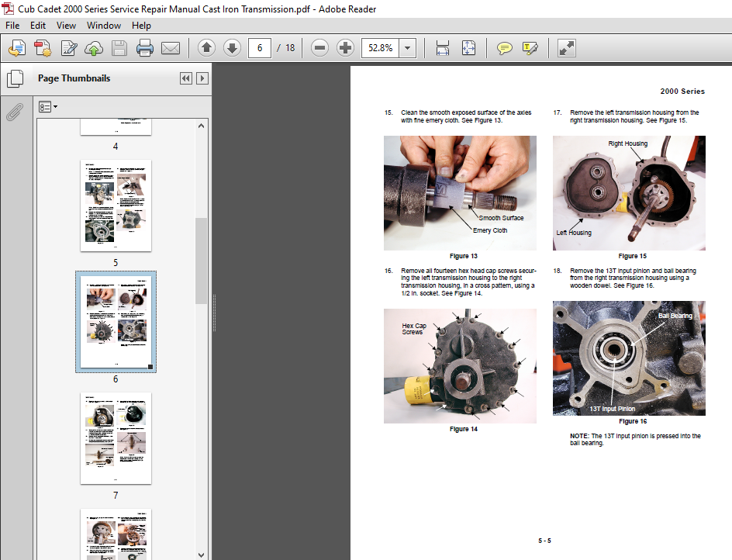Screen dimensions: 732x560
Task: Click page footer number '5 - 5'
Action: (x=544, y=541)
